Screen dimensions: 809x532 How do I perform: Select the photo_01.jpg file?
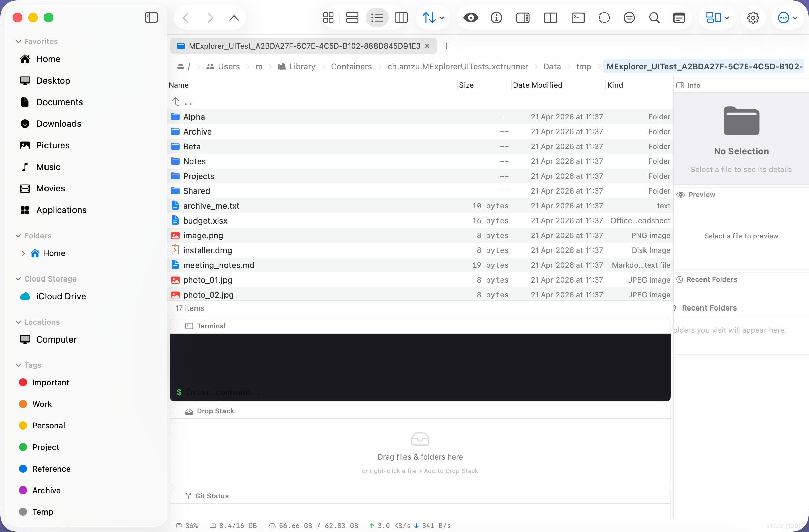click(420, 280)
